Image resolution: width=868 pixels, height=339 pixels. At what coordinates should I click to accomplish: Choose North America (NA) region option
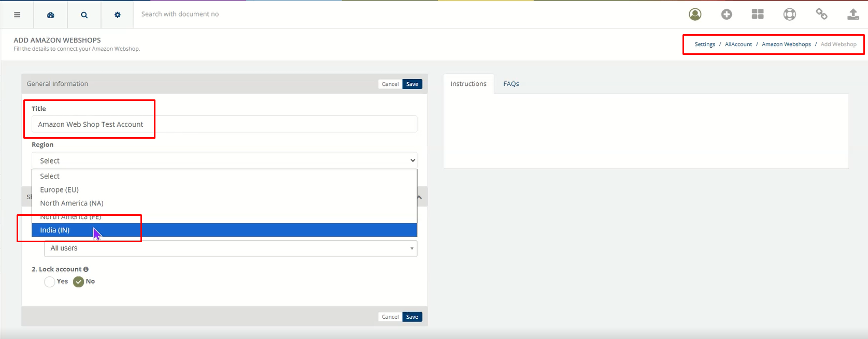224,203
